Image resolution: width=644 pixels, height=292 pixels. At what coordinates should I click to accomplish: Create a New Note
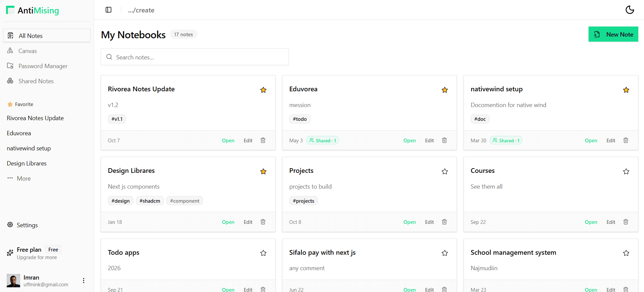[x=613, y=34]
